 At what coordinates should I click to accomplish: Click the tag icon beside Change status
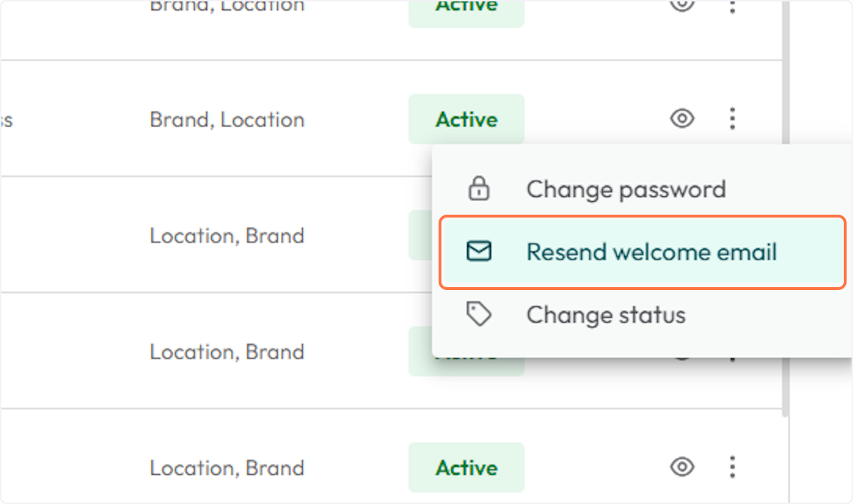479,314
